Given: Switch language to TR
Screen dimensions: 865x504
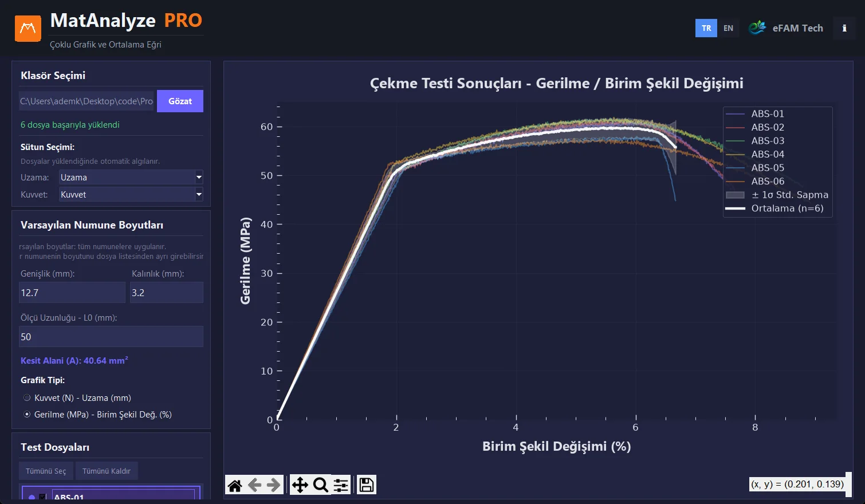Looking at the screenshot, I should coord(706,28).
